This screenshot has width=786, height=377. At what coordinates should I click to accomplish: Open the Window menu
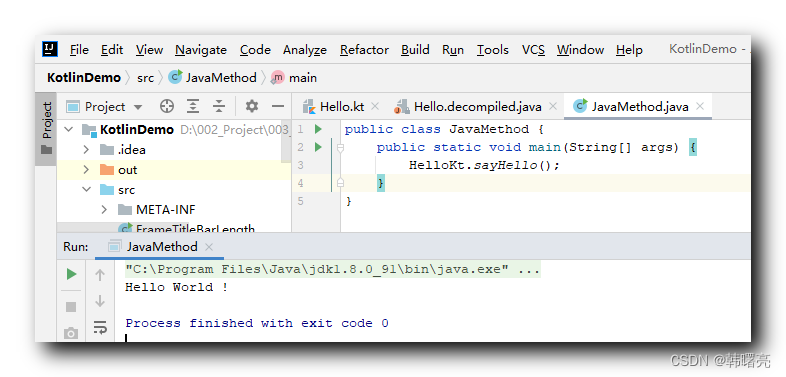pyautogui.click(x=580, y=50)
